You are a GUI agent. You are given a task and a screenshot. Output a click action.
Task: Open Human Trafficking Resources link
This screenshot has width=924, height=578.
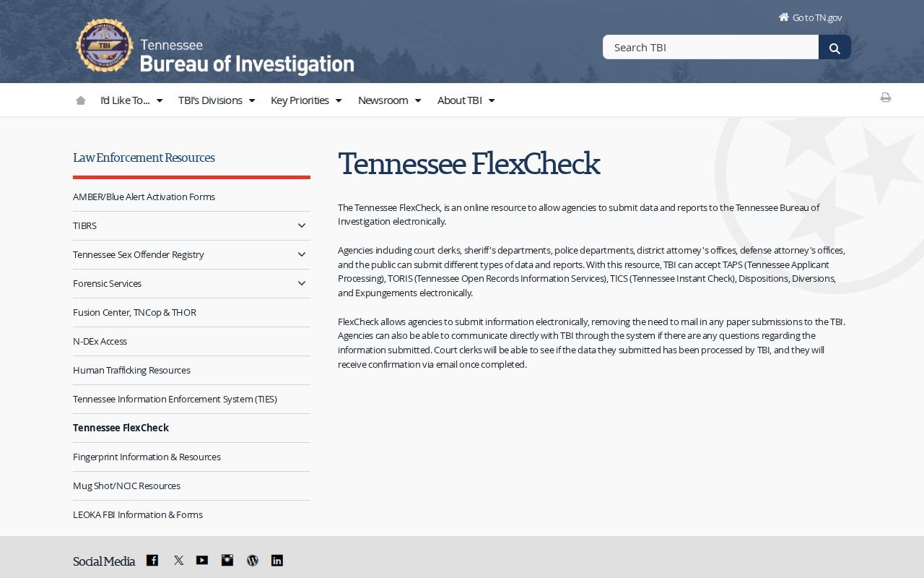click(x=131, y=370)
